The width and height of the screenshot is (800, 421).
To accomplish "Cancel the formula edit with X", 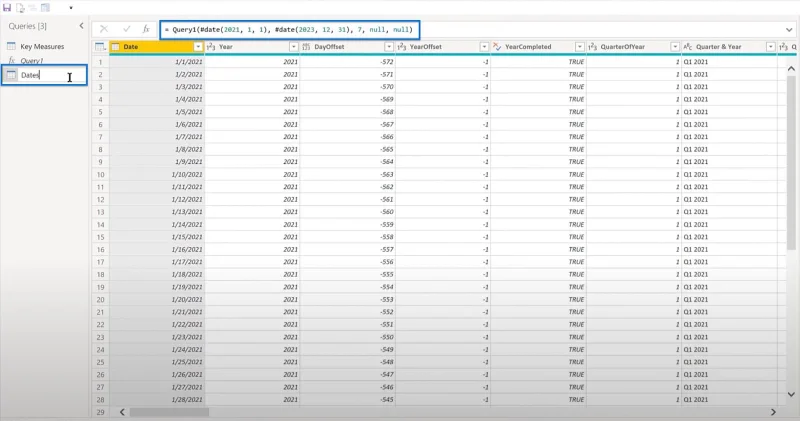I will click(x=104, y=29).
